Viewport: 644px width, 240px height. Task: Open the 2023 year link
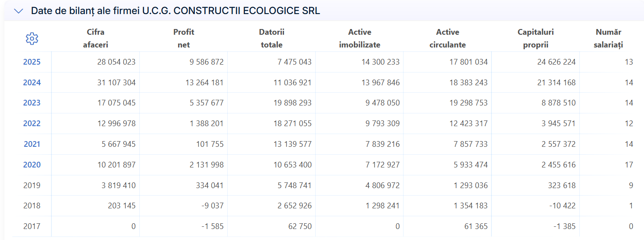(x=32, y=103)
